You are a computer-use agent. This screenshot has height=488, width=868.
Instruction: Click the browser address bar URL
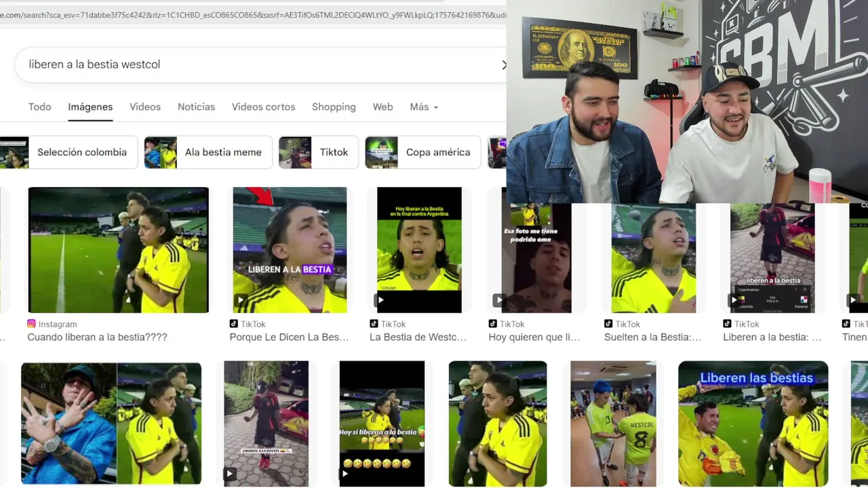(x=253, y=14)
